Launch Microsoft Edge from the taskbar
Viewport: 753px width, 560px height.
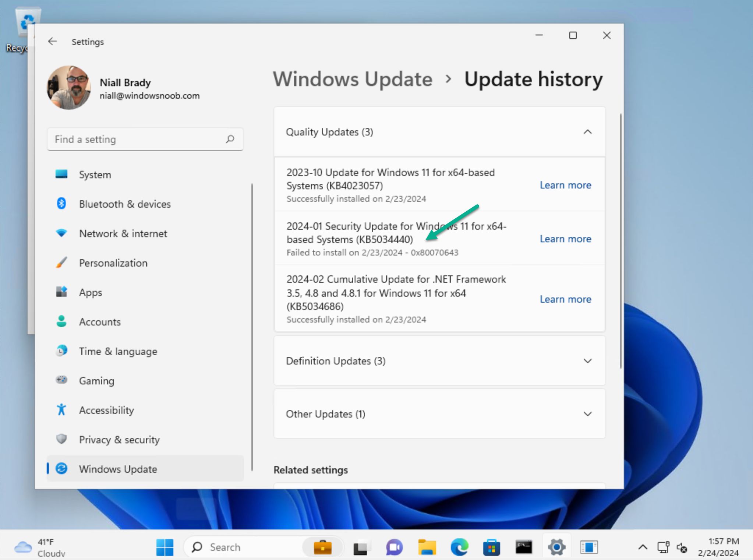click(x=459, y=547)
